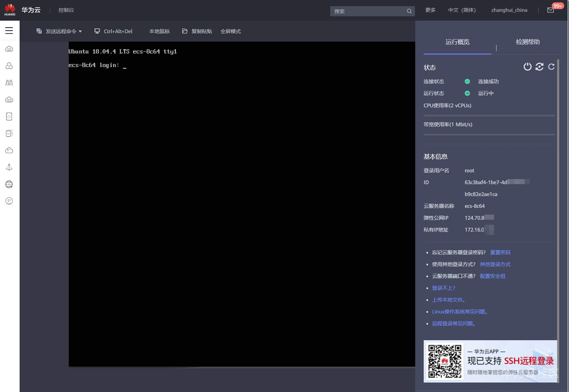Open the hexagon cluster service icon in sidebar

[x=9, y=66]
